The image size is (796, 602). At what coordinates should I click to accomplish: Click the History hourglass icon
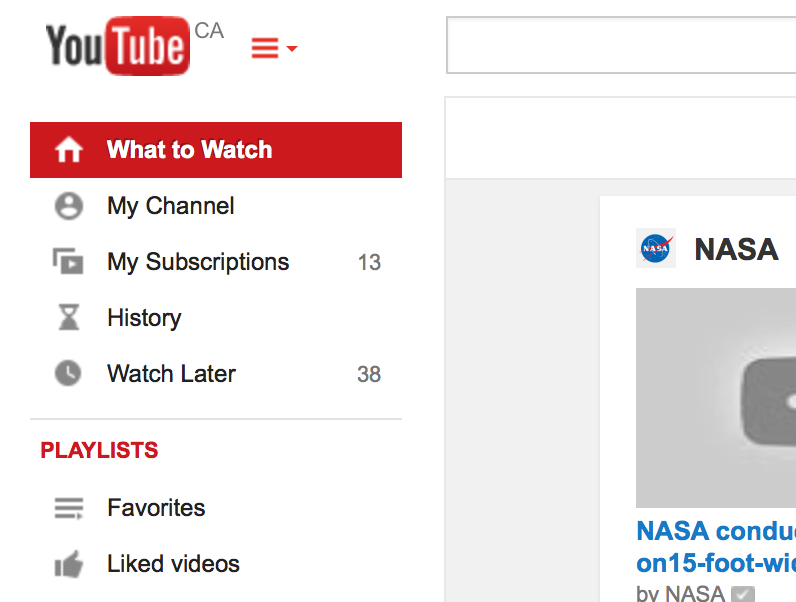pyautogui.click(x=69, y=317)
